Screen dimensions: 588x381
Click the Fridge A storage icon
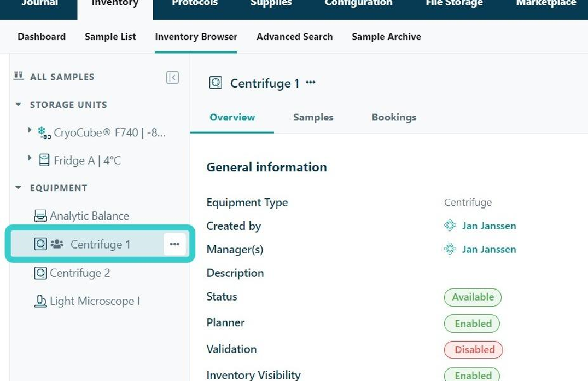44,160
